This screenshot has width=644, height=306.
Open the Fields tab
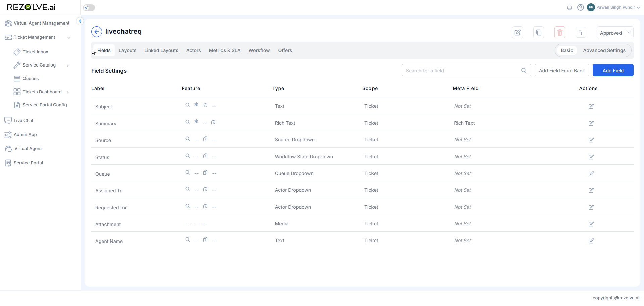click(104, 50)
